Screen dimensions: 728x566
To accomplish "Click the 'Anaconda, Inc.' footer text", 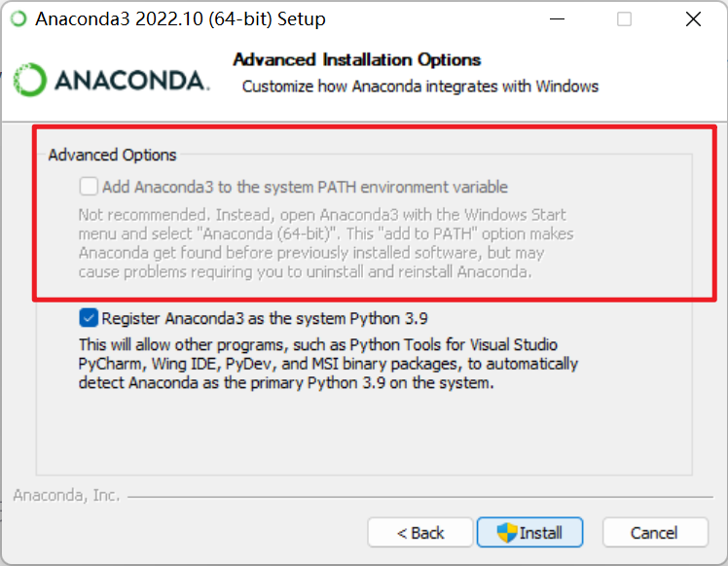I will [66, 495].
